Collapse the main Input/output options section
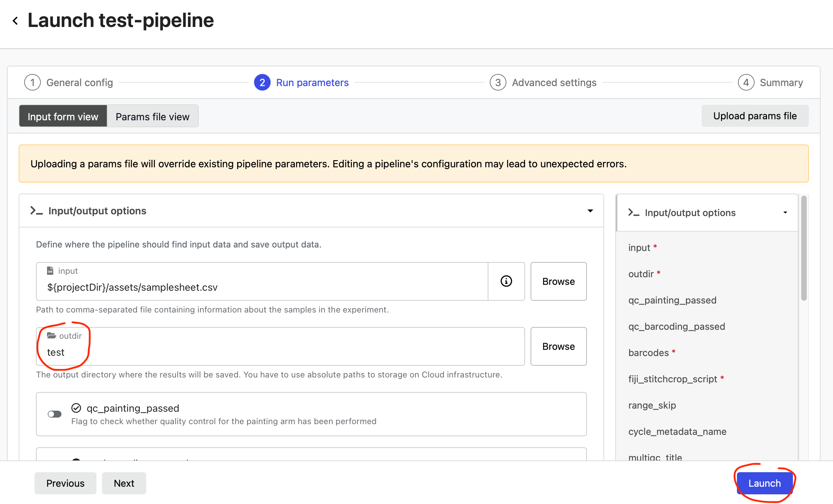Image resolution: width=833 pixels, height=504 pixels. click(x=590, y=211)
